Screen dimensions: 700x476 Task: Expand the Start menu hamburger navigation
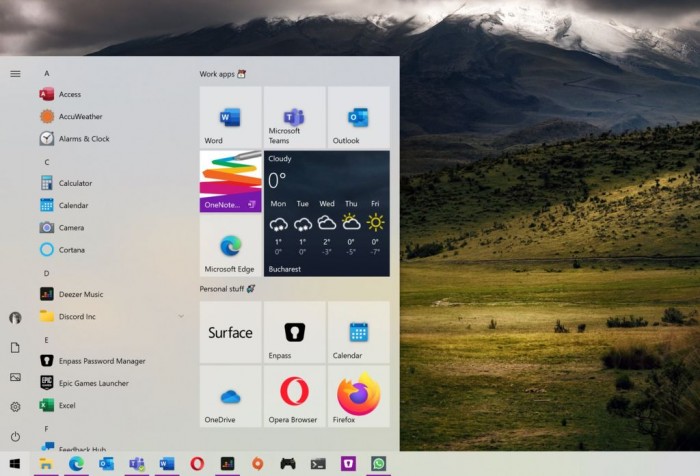(x=15, y=74)
